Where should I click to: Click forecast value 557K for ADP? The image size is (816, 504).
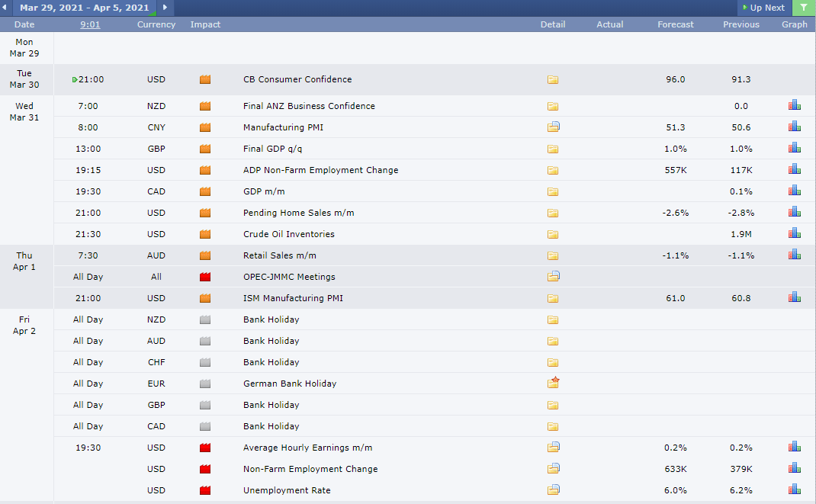click(x=676, y=170)
